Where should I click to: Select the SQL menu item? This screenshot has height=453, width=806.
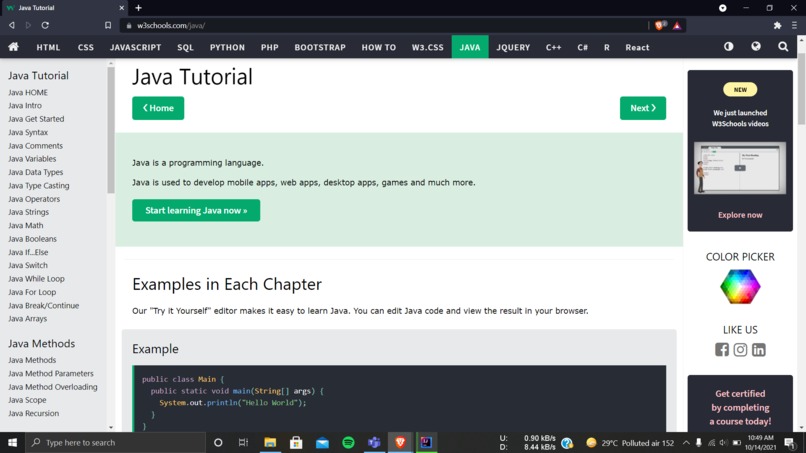point(185,47)
